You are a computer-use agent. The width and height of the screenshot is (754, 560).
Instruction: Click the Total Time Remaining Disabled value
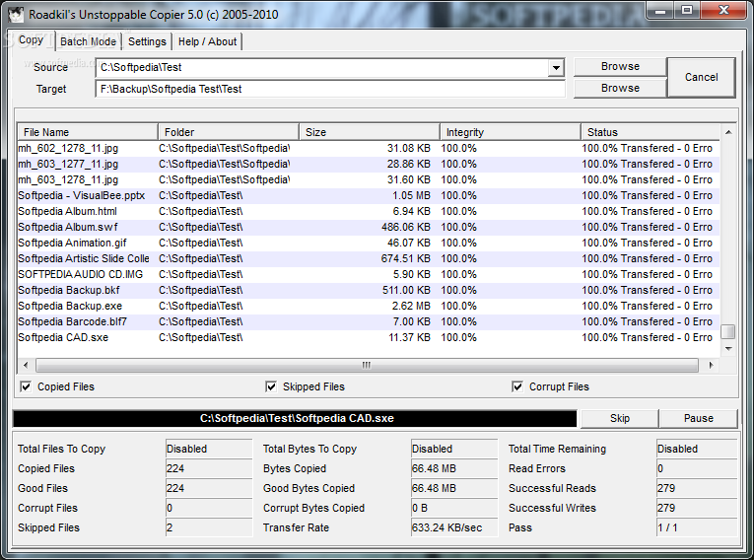coord(696,449)
